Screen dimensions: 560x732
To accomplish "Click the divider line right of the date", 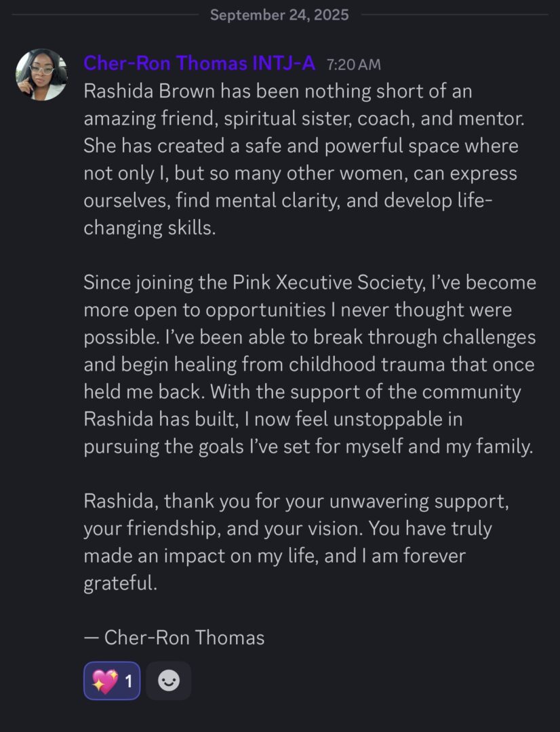I will (454, 15).
